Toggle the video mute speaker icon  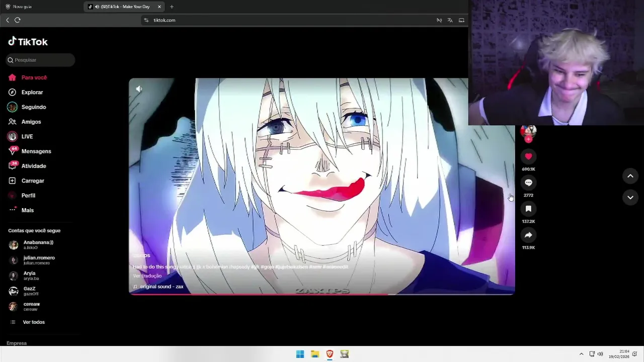click(x=139, y=89)
